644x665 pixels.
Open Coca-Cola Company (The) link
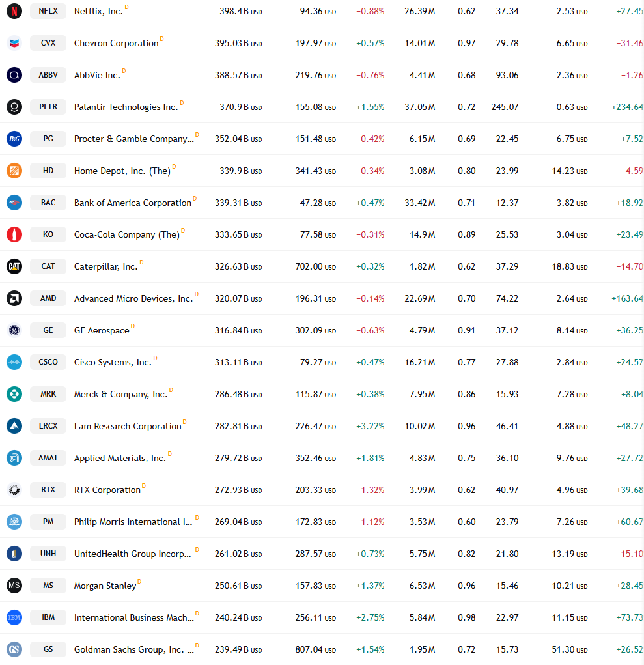[127, 235]
